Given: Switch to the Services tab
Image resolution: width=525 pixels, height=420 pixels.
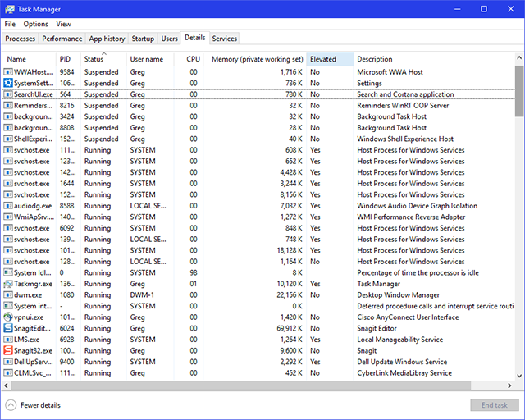Looking at the screenshot, I should point(224,39).
